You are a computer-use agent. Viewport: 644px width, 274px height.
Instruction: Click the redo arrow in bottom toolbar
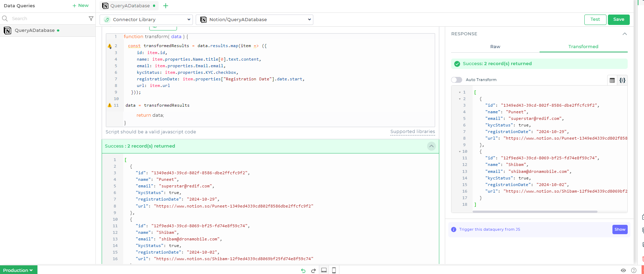coord(313,271)
